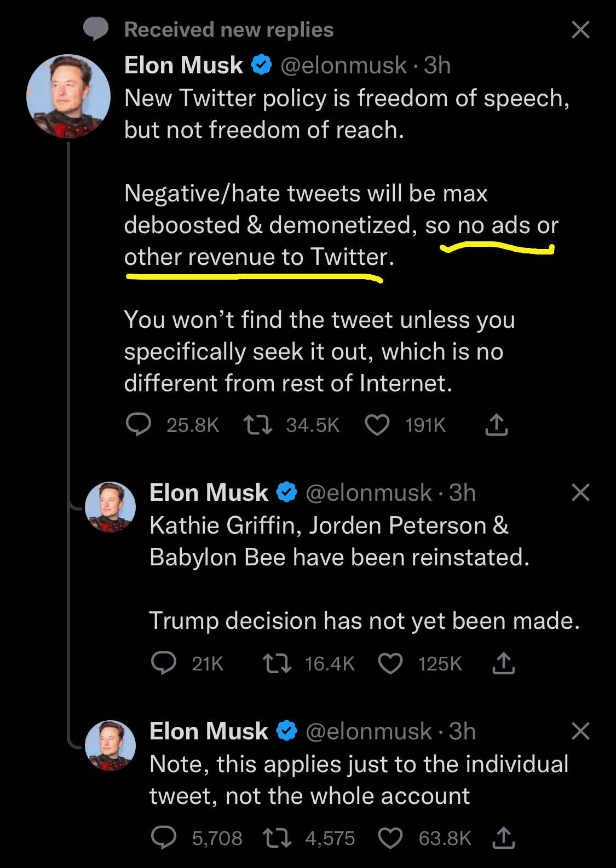Share the 'Kathie Griffin' reinstated tweet
Screen dimensions: 616x868
(503, 663)
